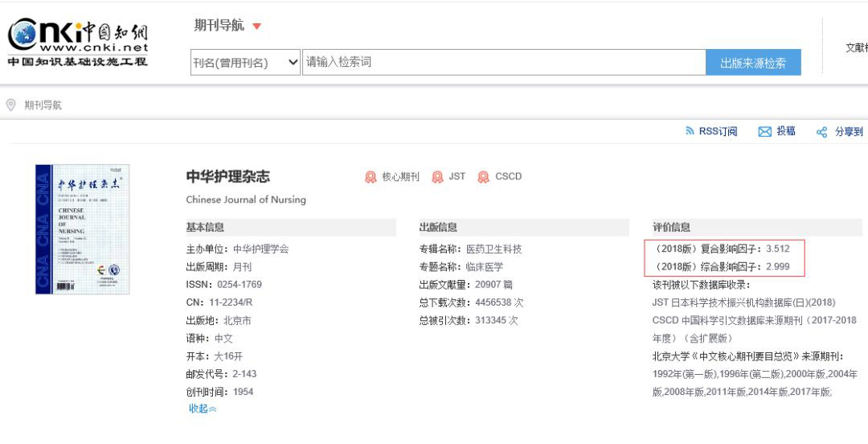The height and width of the screenshot is (444, 868).
Task: Click the 主办单位 value 中华护理学会
Action: 261,249
